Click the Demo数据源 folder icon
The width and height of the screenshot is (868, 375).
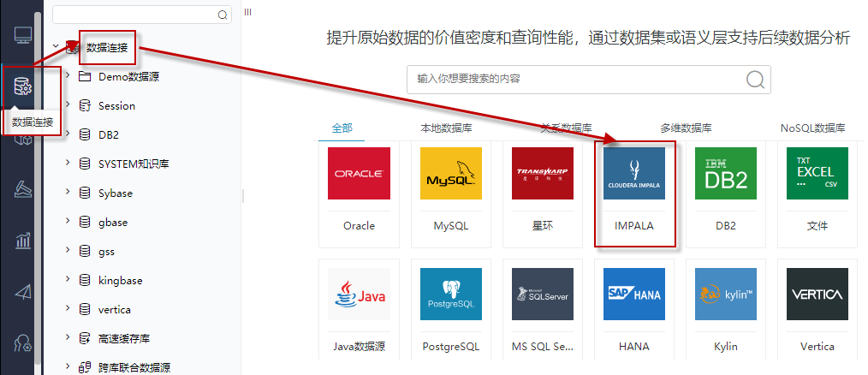[85, 76]
